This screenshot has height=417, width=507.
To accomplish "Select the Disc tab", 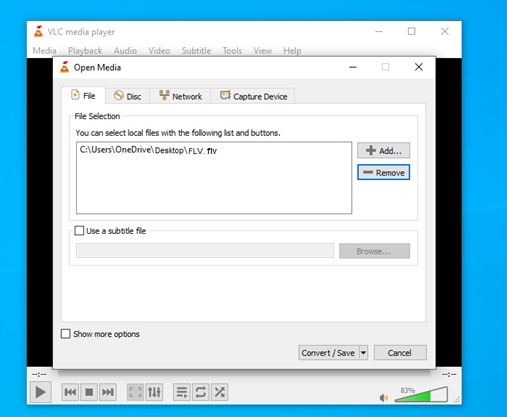I will 128,96.
